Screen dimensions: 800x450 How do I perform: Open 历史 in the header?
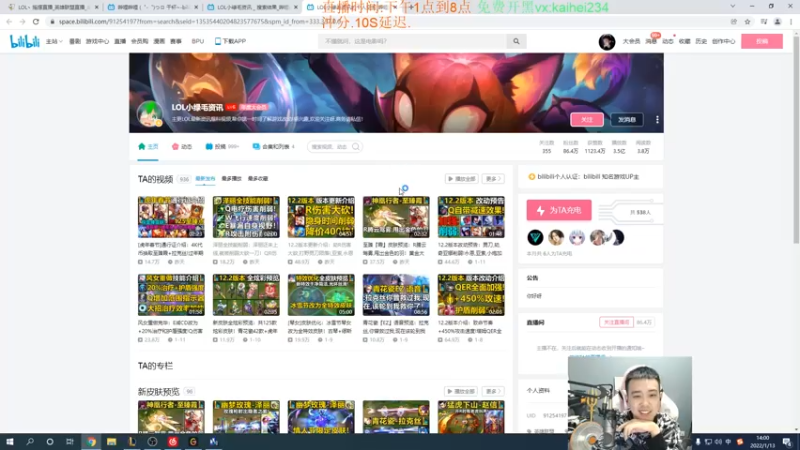point(701,41)
